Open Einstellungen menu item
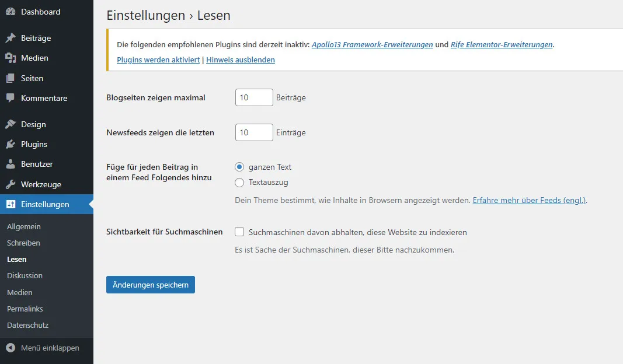 (x=47, y=204)
